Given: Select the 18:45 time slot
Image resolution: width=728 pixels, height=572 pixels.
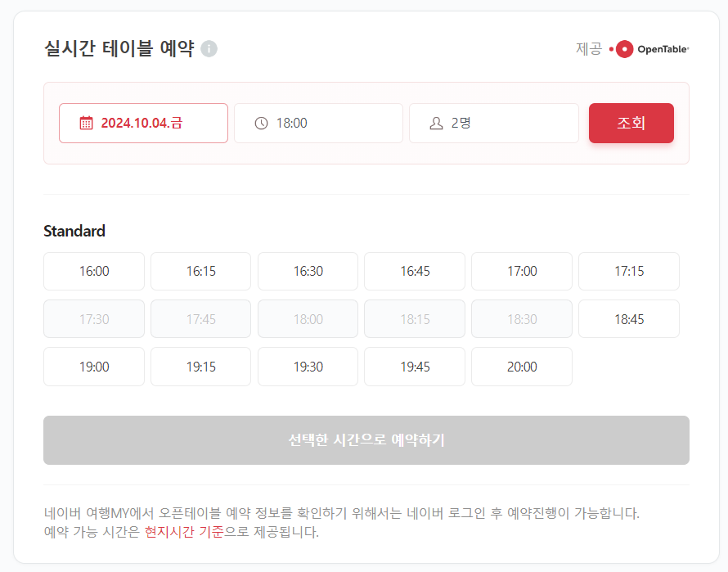Looking at the screenshot, I should coord(629,319).
